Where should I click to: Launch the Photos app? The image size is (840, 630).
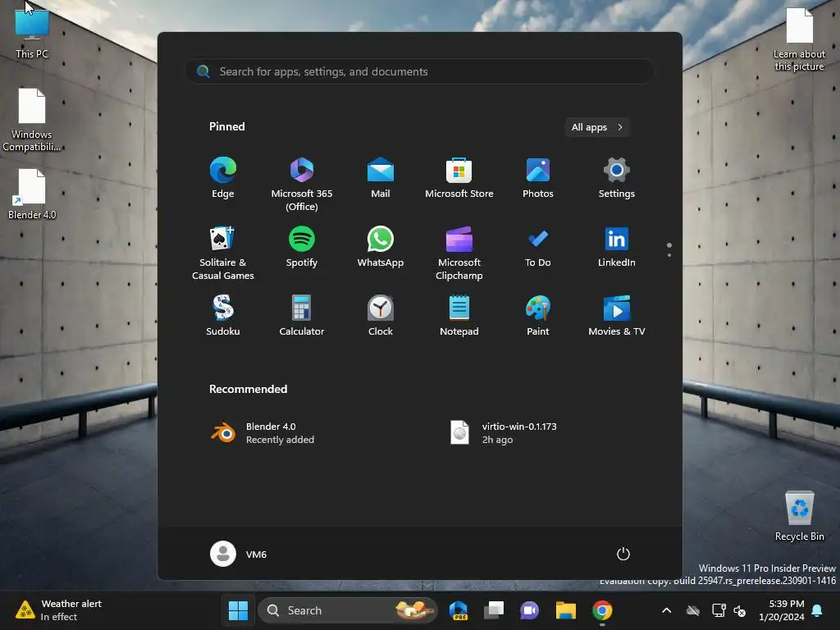tap(538, 178)
